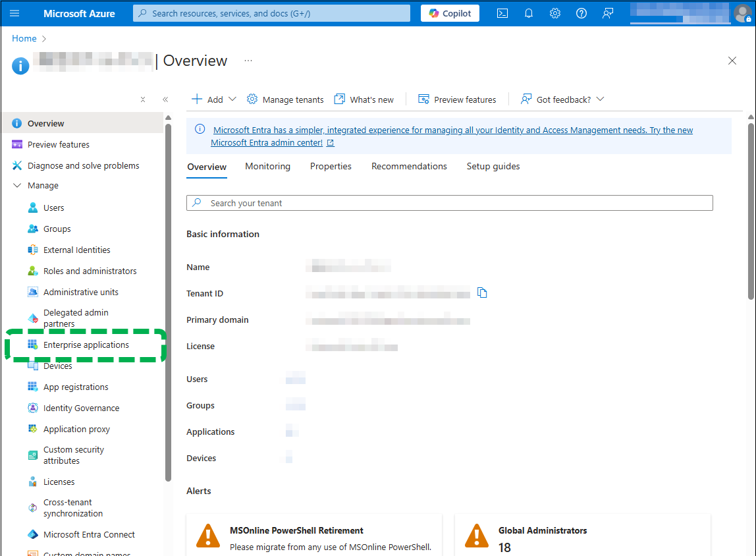Open the Got feedback? dropdown
The width and height of the screenshot is (756, 556).
(562, 99)
